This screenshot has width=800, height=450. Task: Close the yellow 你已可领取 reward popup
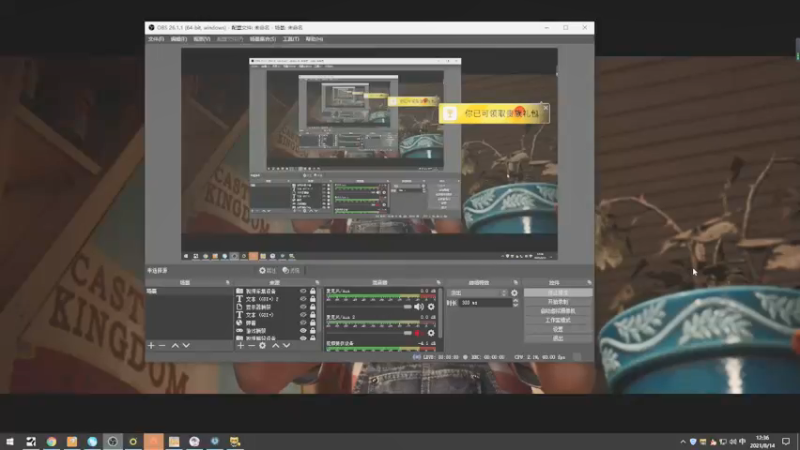545,108
